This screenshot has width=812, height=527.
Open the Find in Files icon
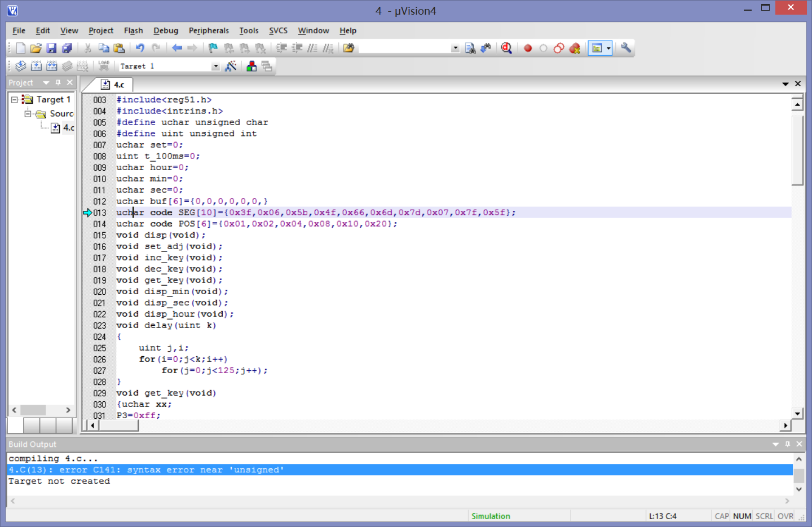pyautogui.click(x=348, y=48)
